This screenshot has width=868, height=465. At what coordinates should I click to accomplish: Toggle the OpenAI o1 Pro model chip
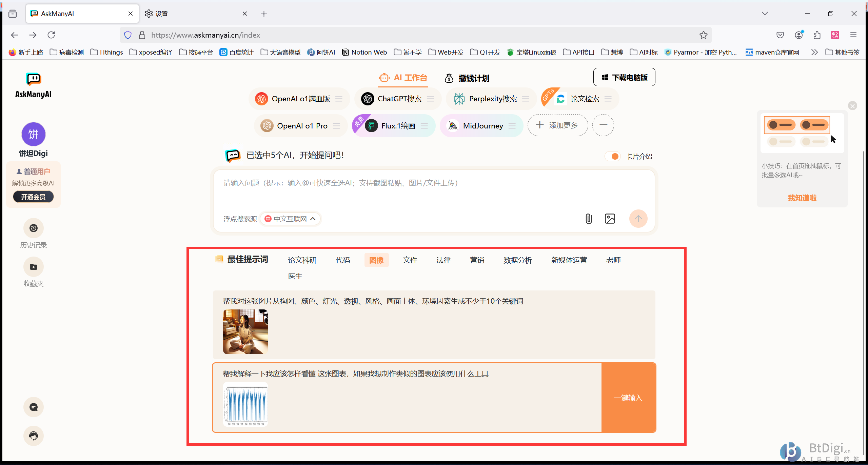click(x=301, y=126)
